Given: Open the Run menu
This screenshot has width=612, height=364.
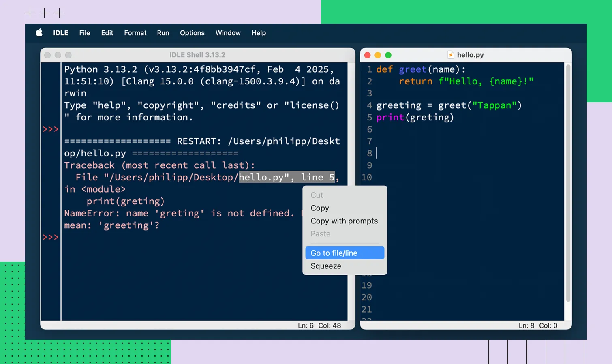Looking at the screenshot, I should (163, 33).
